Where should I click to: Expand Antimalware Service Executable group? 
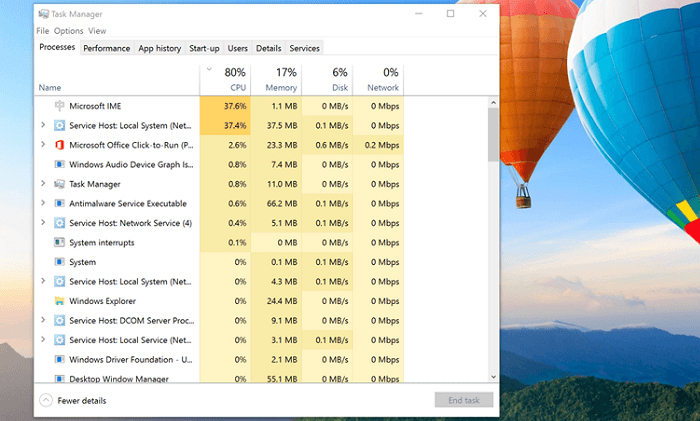point(43,203)
